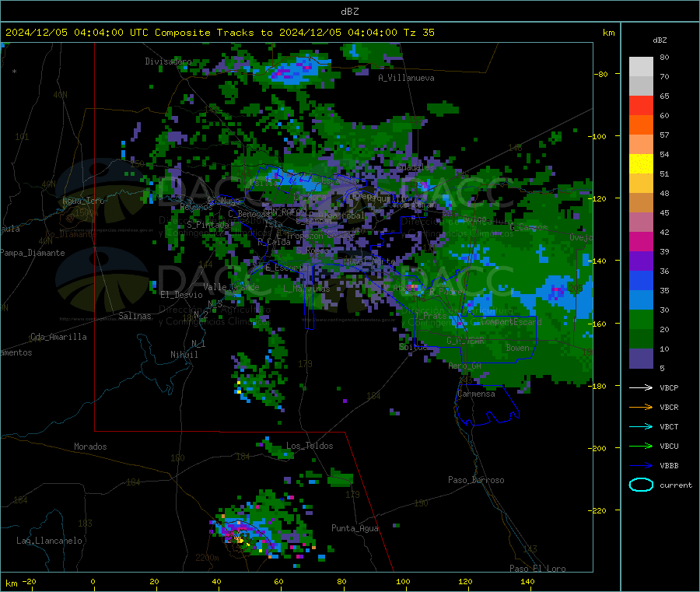Click the Salinas map label

[135, 316]
